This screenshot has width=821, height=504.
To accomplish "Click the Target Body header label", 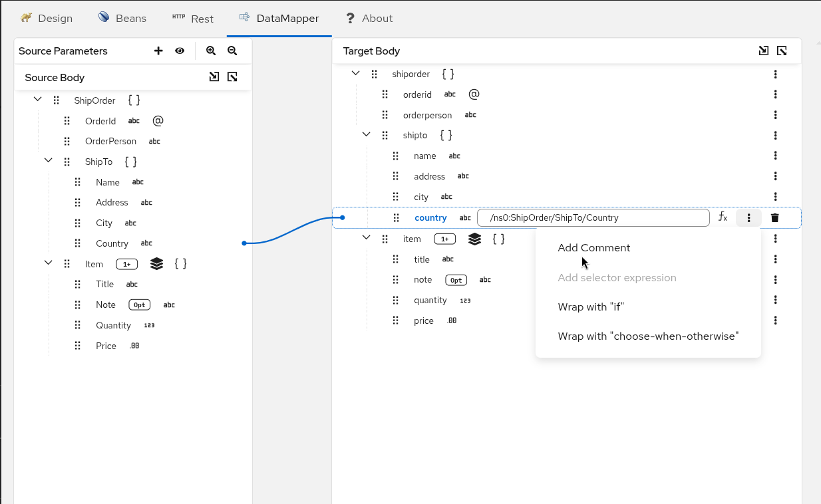I will pyautogui.click(x=371, y=51).
